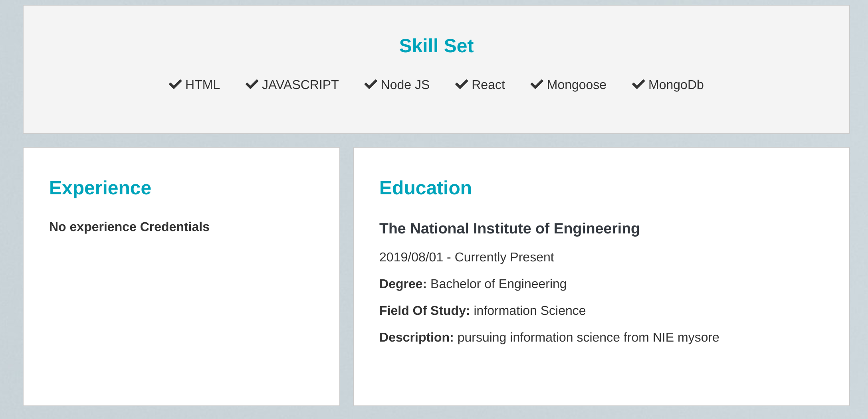The image size is (868, 419).
Task: Click the checkmark icon beside MongoDb
Action: (638, 85)
